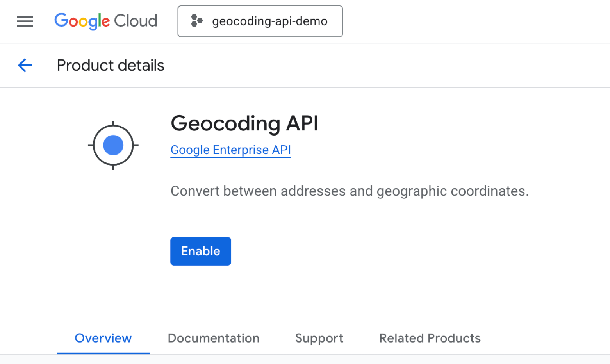Open the navigation hamburger menu
This screenshot has width=610, height=364.
click(25, 21)
